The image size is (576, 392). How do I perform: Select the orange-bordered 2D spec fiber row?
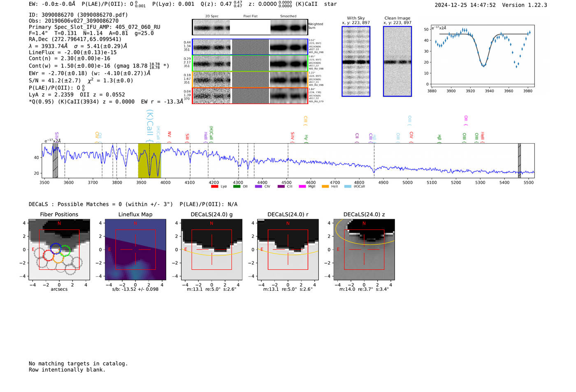pos(250,79)
